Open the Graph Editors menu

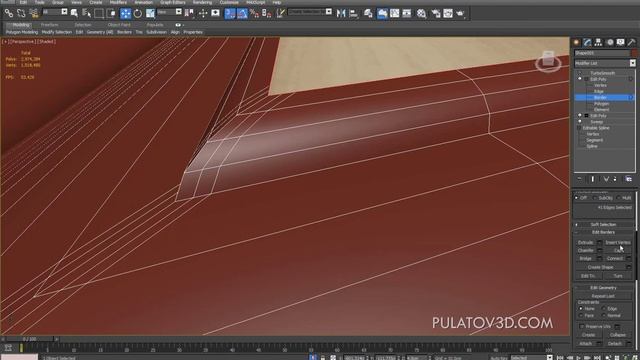coord(173,2)
